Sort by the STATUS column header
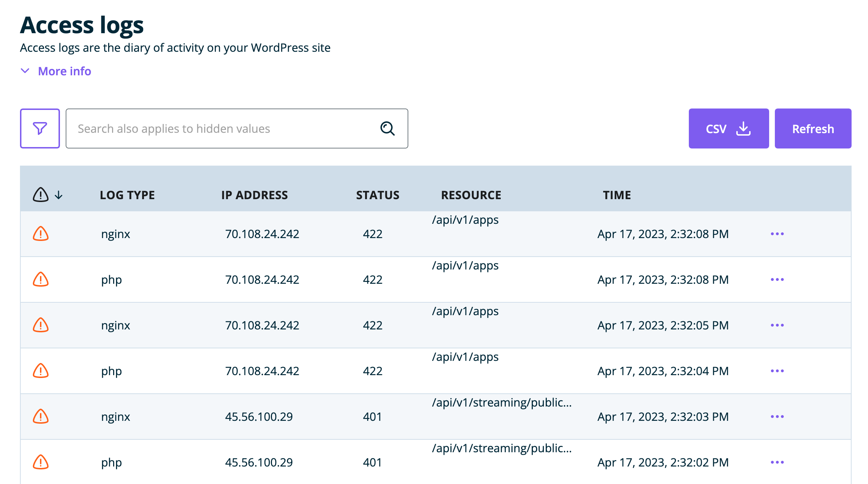 coord(378,195)
